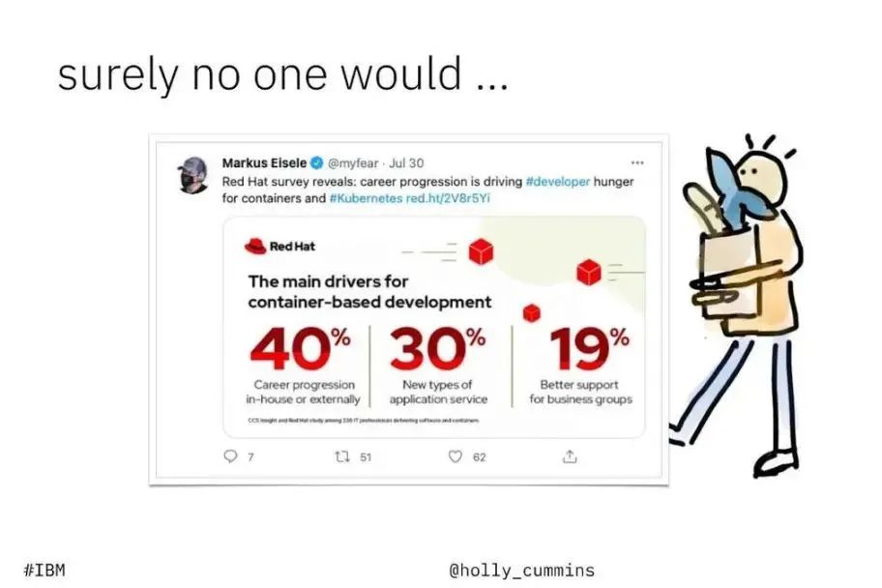Open the three-dot more options menu

tap(636, 162)
